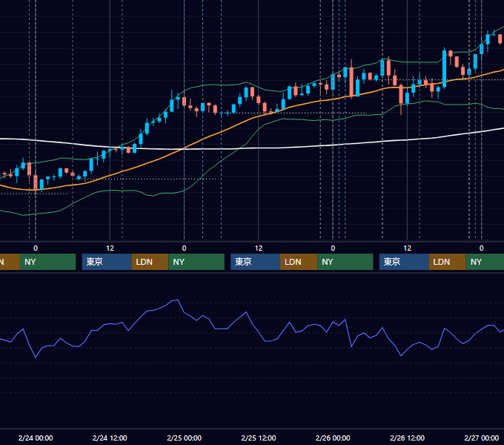Click the 東京 session block above 2/25 12:00

(256, 262)
